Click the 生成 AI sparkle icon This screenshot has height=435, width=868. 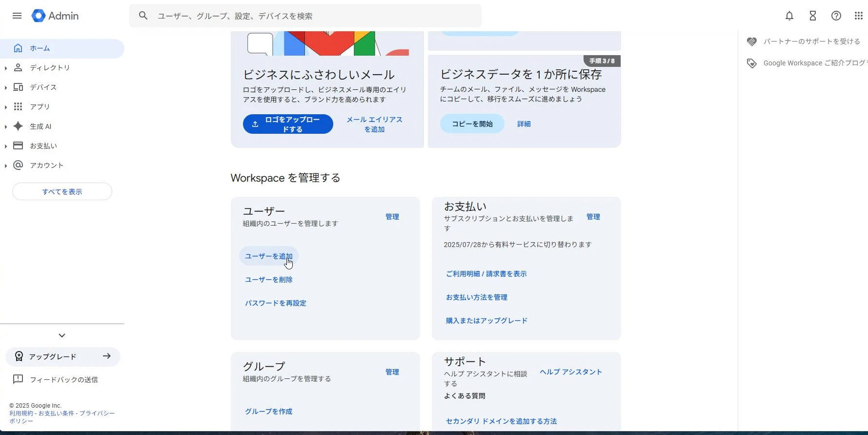tap(18, 126)
